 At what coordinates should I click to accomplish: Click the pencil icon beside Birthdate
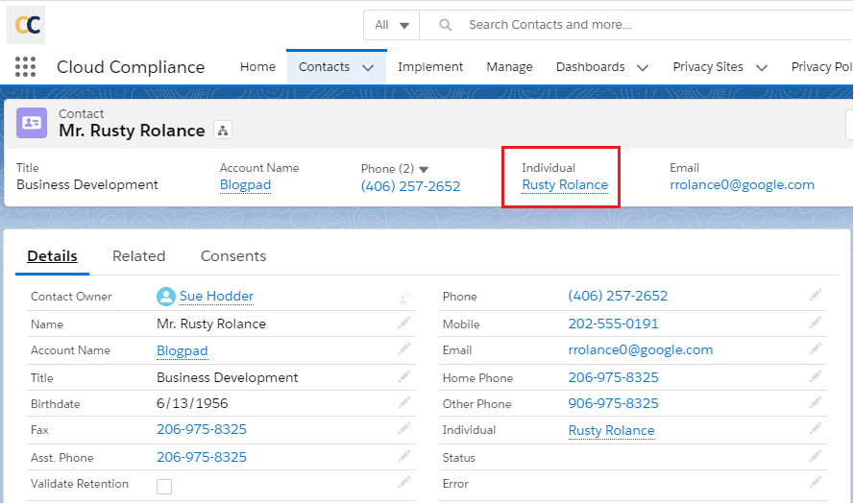(404, 404)
